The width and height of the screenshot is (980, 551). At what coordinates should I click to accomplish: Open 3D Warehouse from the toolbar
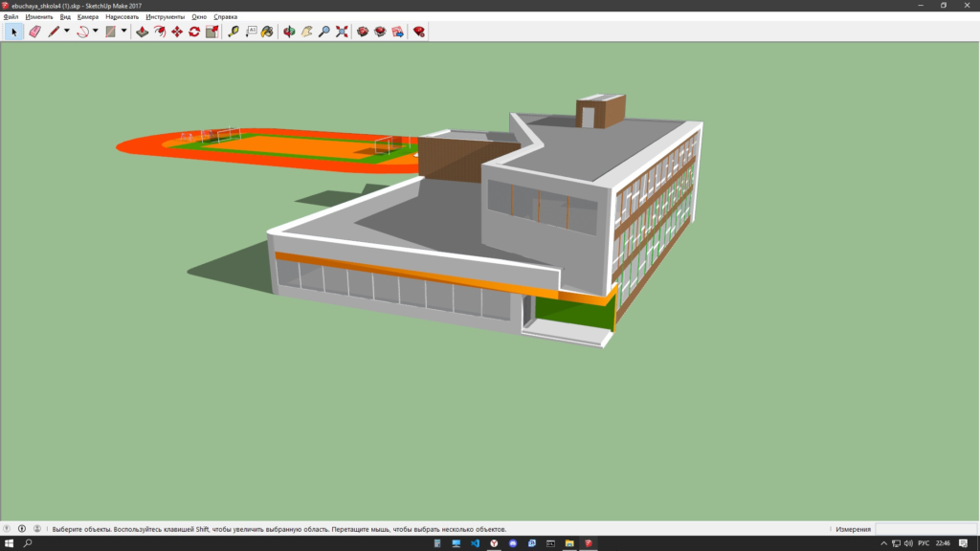[x=363, y=32]
